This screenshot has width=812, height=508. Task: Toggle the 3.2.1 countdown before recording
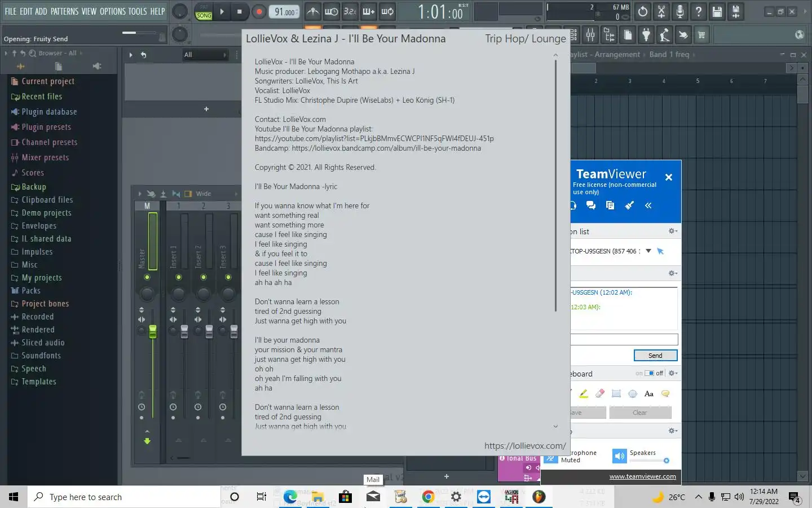(x=350, y=11)
